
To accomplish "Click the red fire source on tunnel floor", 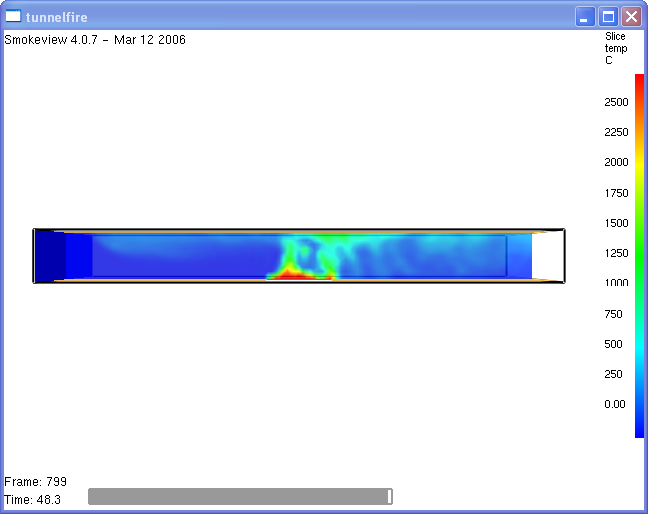I will tap(298, 274).
